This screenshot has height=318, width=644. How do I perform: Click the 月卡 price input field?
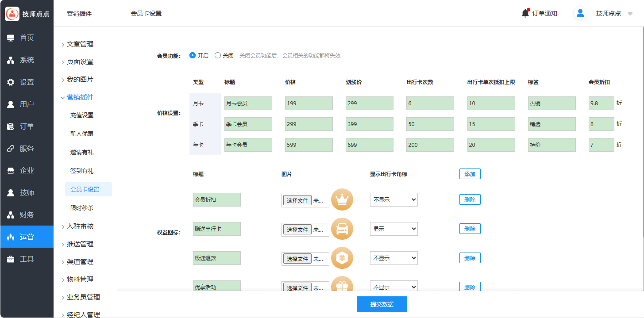click(x=309, y=103)
